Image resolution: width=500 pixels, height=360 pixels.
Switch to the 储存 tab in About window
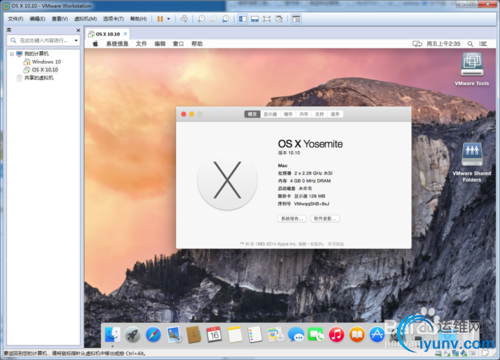pyautogui.click(x=288, y=114)
